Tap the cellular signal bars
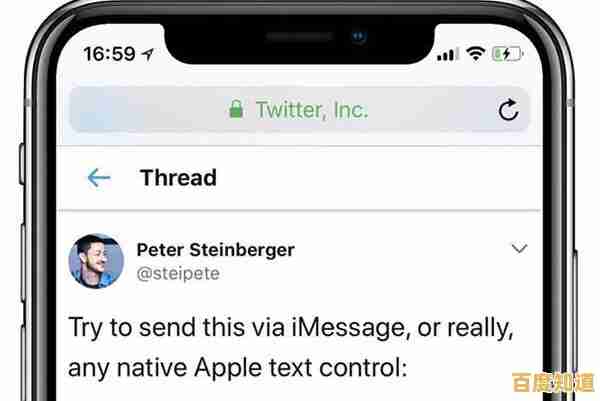This screenshot has width=600, height=401. [448, 55]
